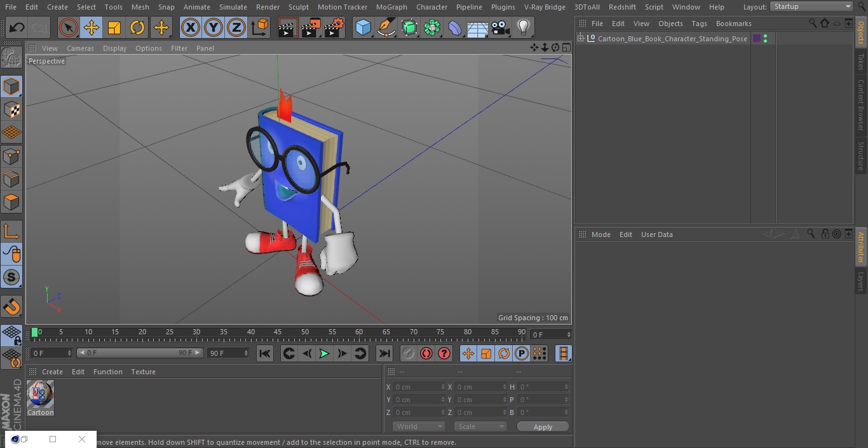The width and height of the screenshot is (868, 448).
Task: Switch to Model mode
Action: pyautogui.click(x=11, y=86)
